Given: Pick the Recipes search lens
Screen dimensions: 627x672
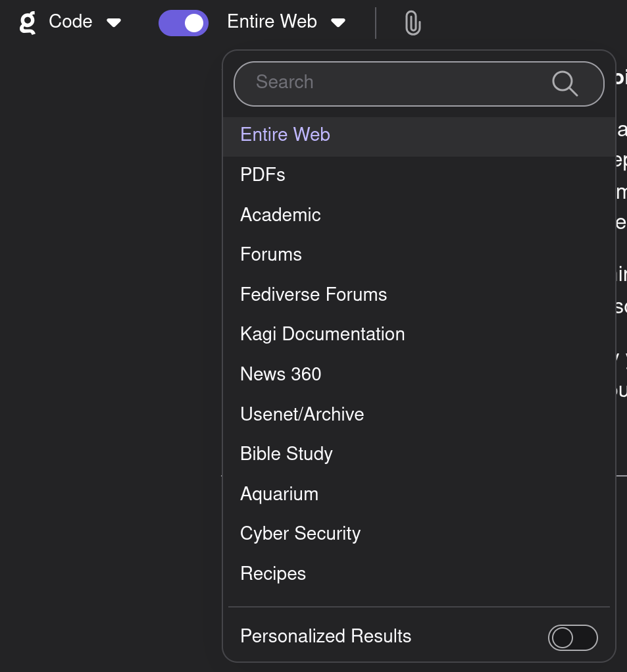Looking at the screenshot, I should [273, 573].
